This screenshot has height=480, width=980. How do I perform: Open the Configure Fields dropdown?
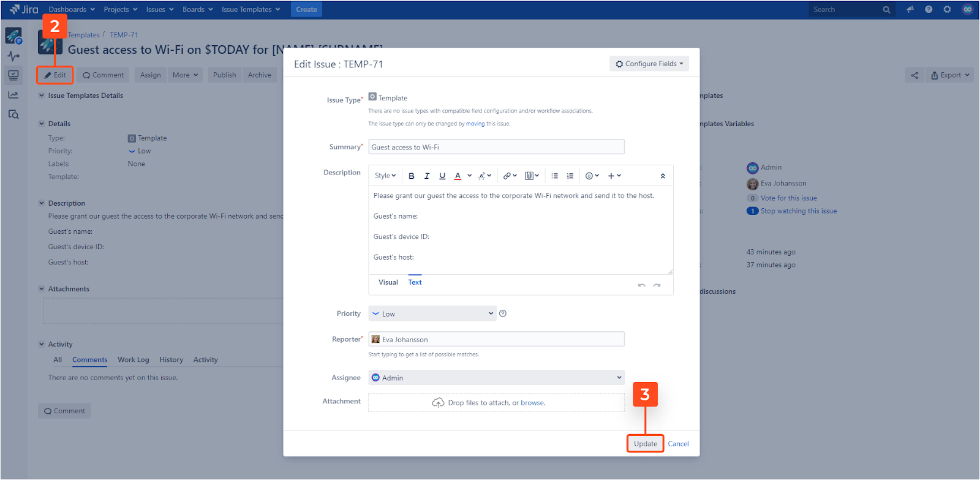tap(649, 64)
